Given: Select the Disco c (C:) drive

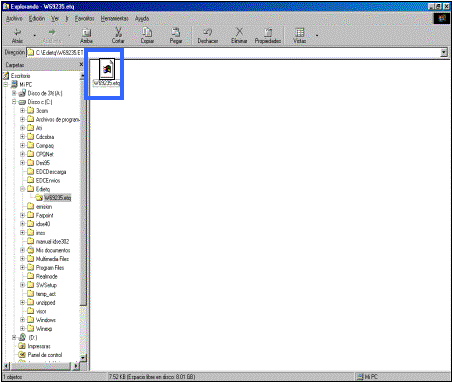Looking at the screenshot, I should tap(22, 102).
